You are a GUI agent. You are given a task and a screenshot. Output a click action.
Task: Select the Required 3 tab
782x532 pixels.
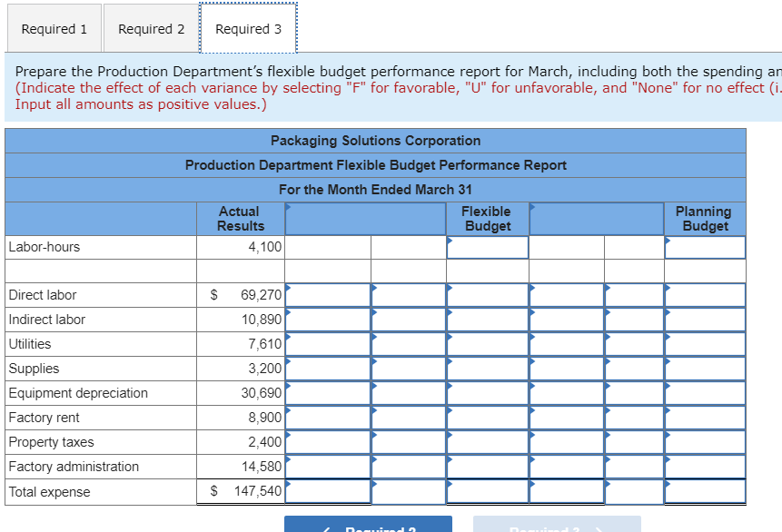[x=248, y=29]
